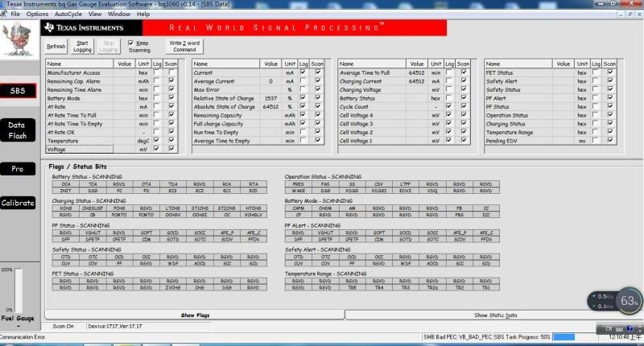Open the View menu
The height and width of the screenshot is (346, 644).
(x=95, y=14)
